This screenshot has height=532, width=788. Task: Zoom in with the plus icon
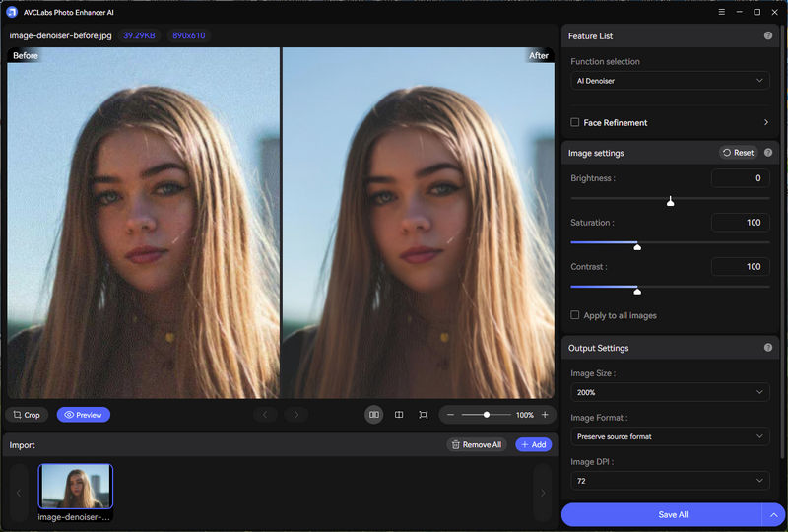545,415
